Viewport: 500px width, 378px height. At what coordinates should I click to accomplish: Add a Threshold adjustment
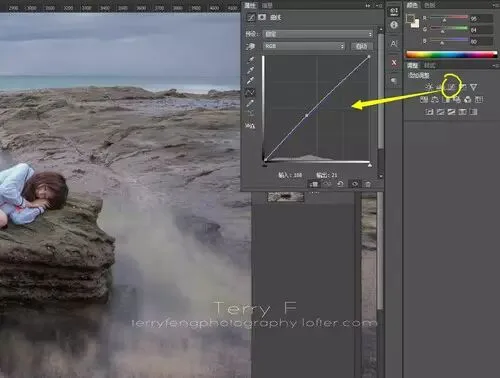pos(451,112)
